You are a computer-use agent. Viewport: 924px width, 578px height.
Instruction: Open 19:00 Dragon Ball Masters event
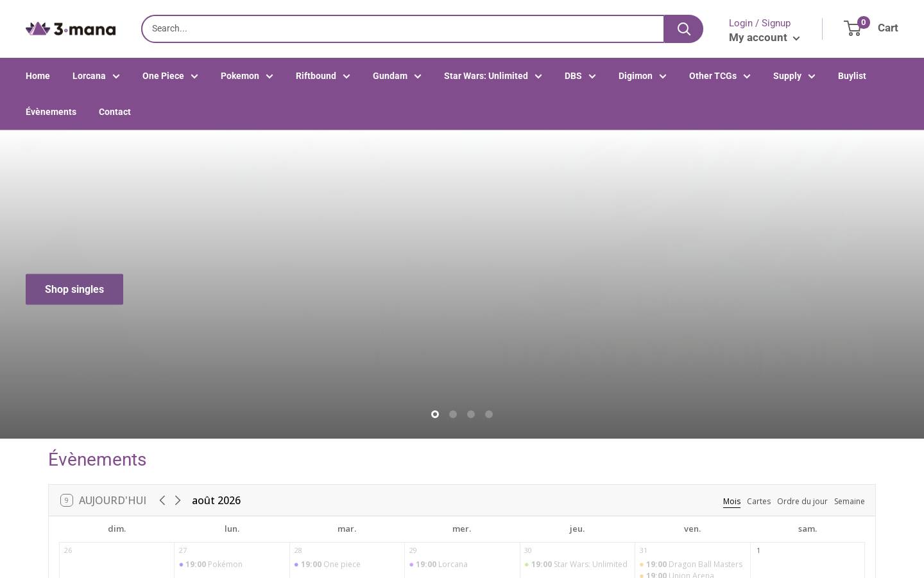(691, 565)
